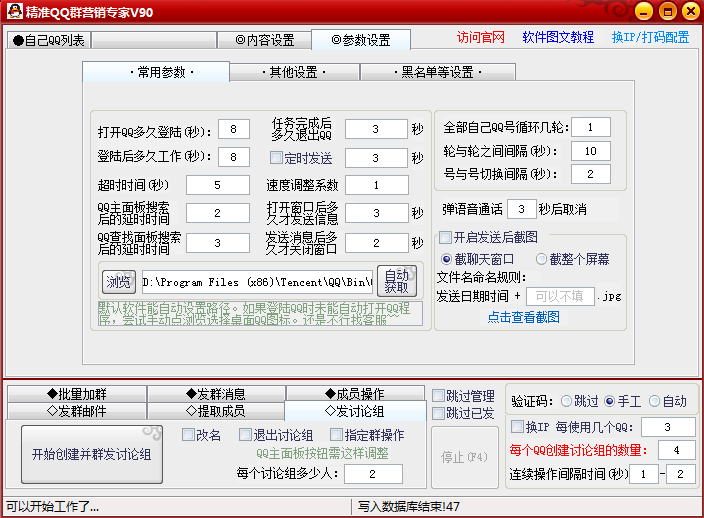
Task: Click the QQ program path field
Action: click(257, 282)
